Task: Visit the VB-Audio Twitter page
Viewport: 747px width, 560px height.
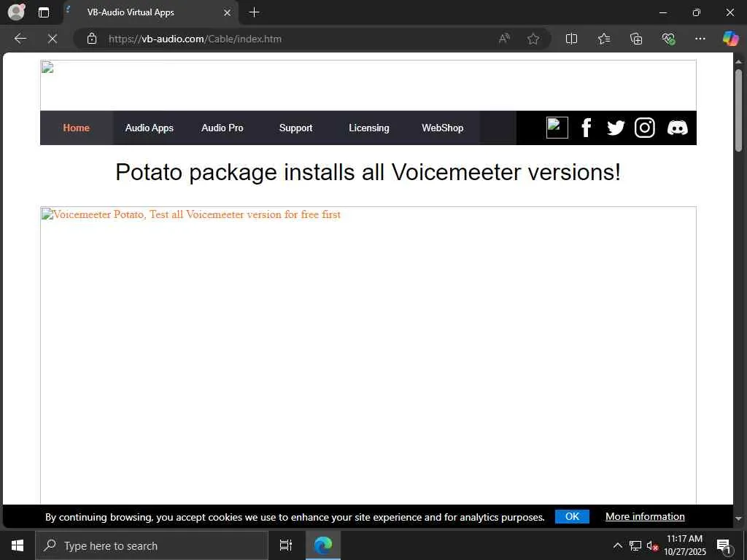Action: [616, 128]
